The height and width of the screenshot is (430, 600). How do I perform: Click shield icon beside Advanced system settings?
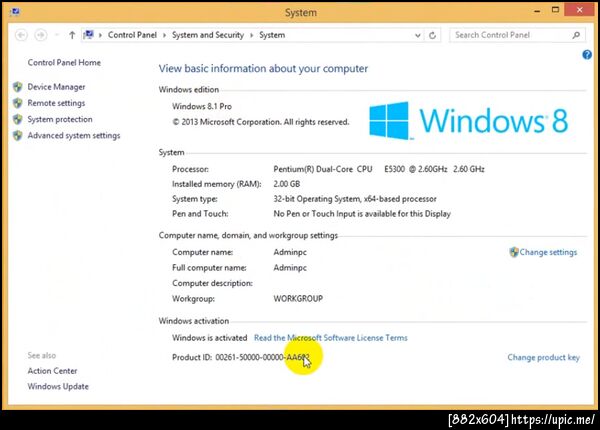point(18,135)
